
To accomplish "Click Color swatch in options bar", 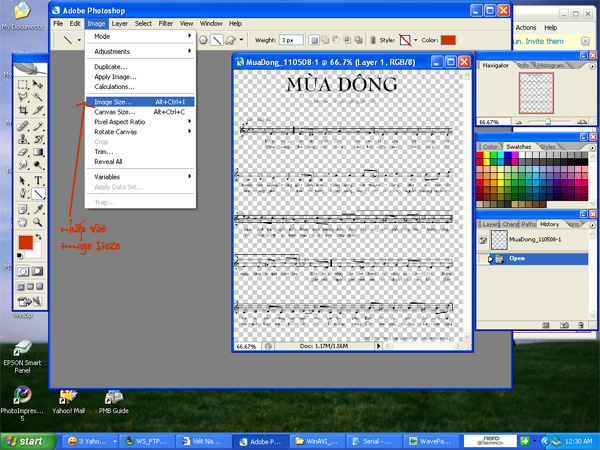I will coord(448,40).
